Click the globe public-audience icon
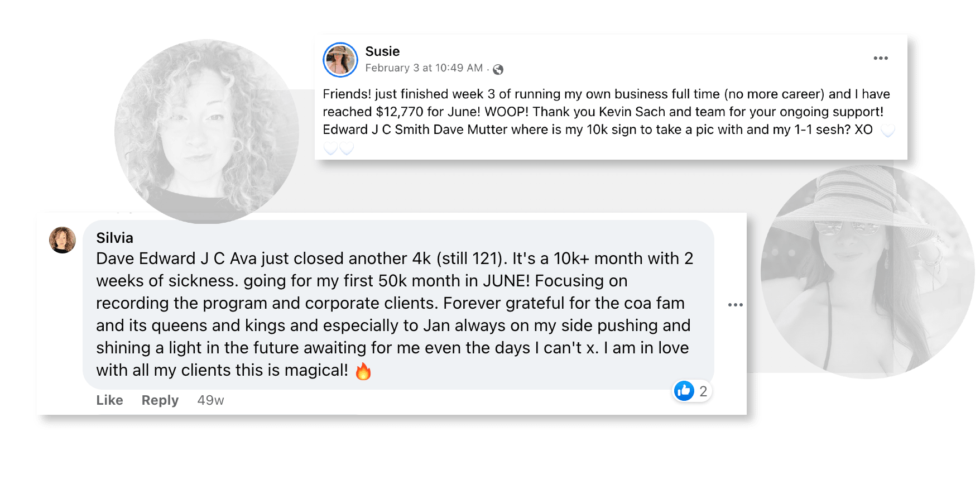The width and height of the screenshot is (980, 484). point(498,69)
